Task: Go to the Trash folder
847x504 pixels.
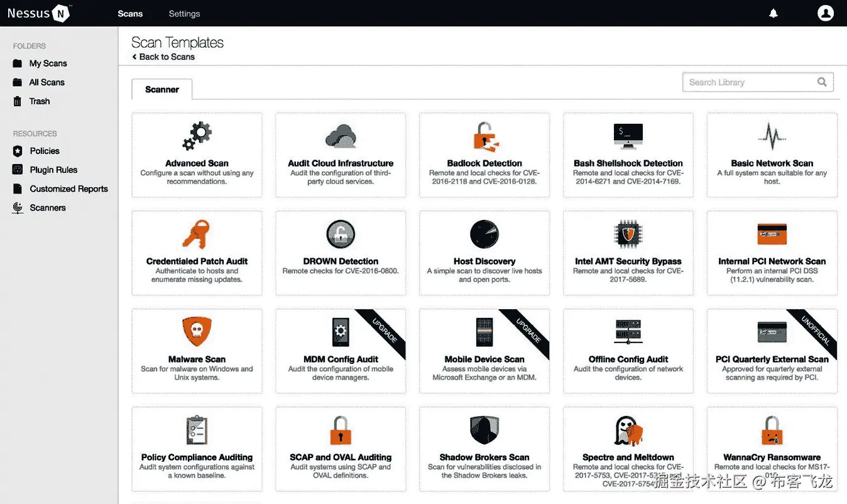Action: pos(40,101)
